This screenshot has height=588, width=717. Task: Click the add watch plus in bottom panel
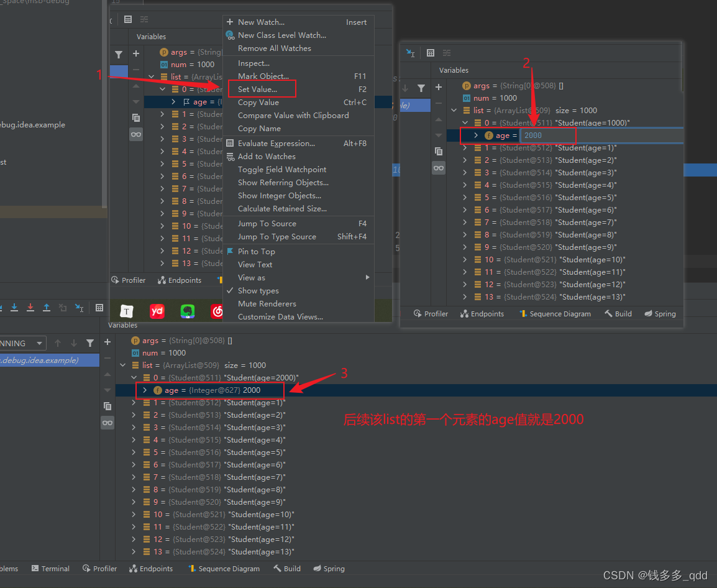(107, 342)
